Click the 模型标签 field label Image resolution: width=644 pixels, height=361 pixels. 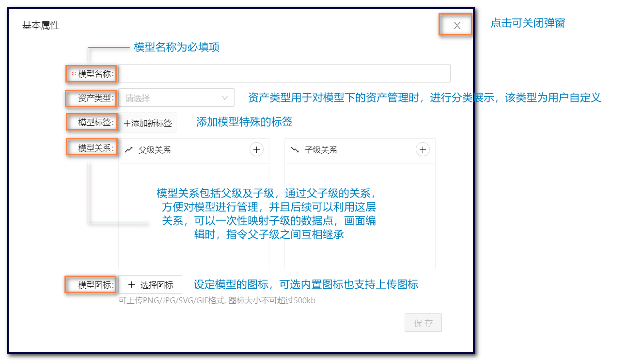92,122
